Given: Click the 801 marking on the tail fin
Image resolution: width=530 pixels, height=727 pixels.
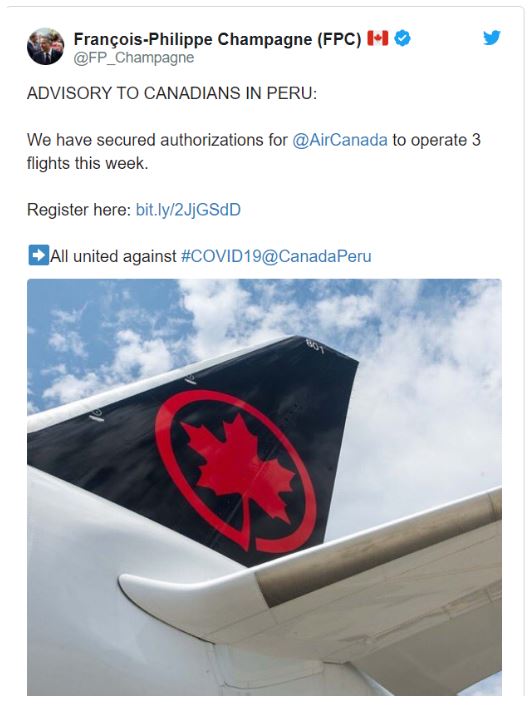Looking at the screenshot, I should [315, 346].
